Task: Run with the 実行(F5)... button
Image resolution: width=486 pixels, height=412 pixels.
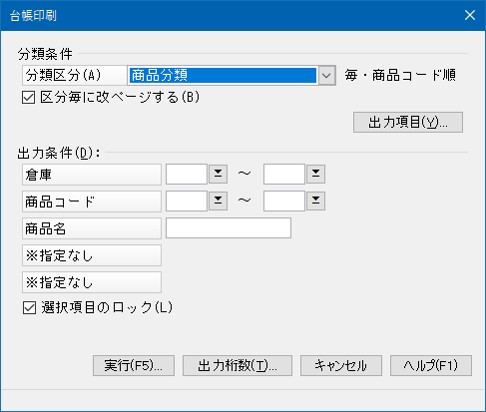Action: point(134,366)
